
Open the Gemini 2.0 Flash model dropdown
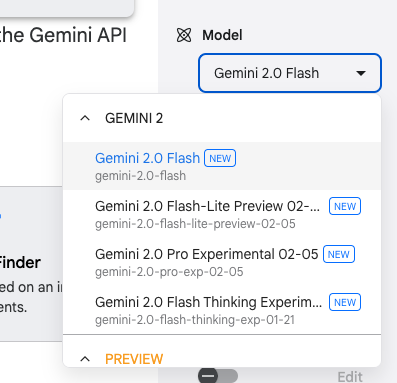[x=290, y=73]
